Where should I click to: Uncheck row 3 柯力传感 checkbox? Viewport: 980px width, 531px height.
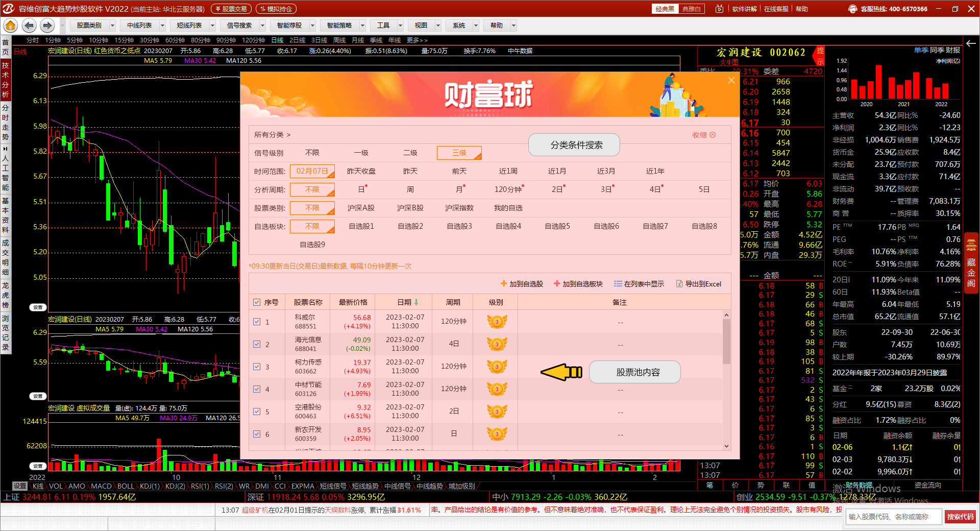pyautogui.click(x=257, y=367)
